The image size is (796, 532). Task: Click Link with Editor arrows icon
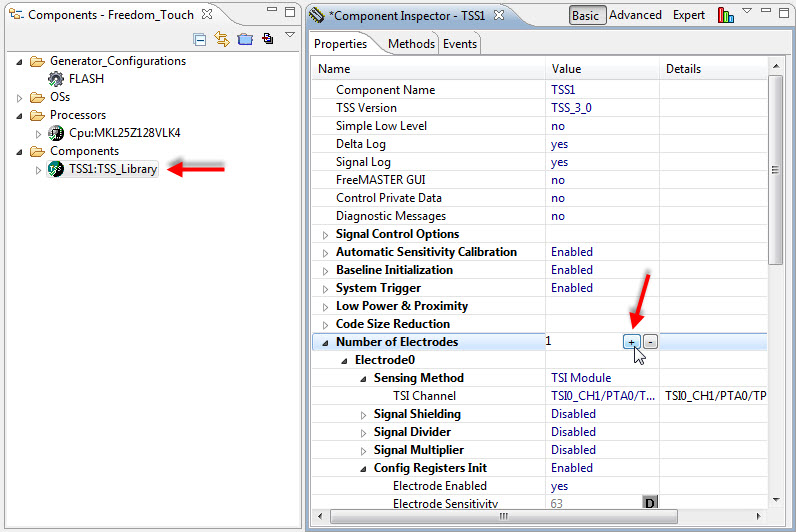222,39
